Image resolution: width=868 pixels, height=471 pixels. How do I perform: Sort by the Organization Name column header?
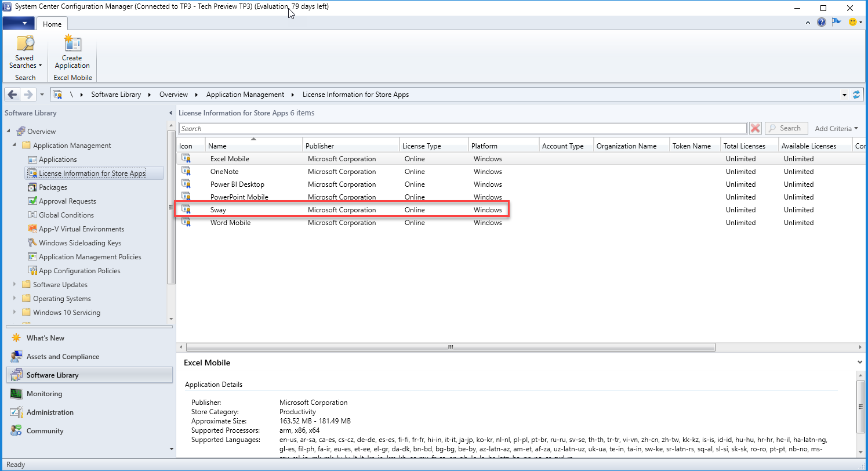pos(632,146)
